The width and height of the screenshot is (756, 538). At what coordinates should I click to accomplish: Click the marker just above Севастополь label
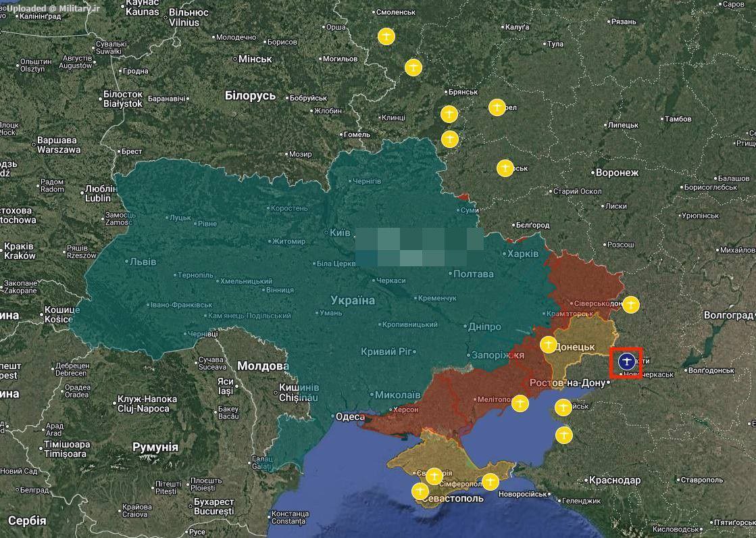coord(420,490)
